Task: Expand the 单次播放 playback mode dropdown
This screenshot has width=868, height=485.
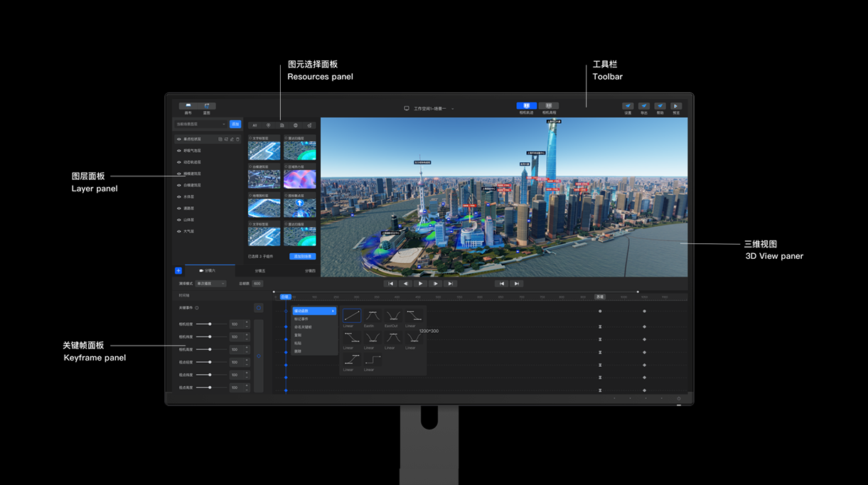Action: [211, 284]
